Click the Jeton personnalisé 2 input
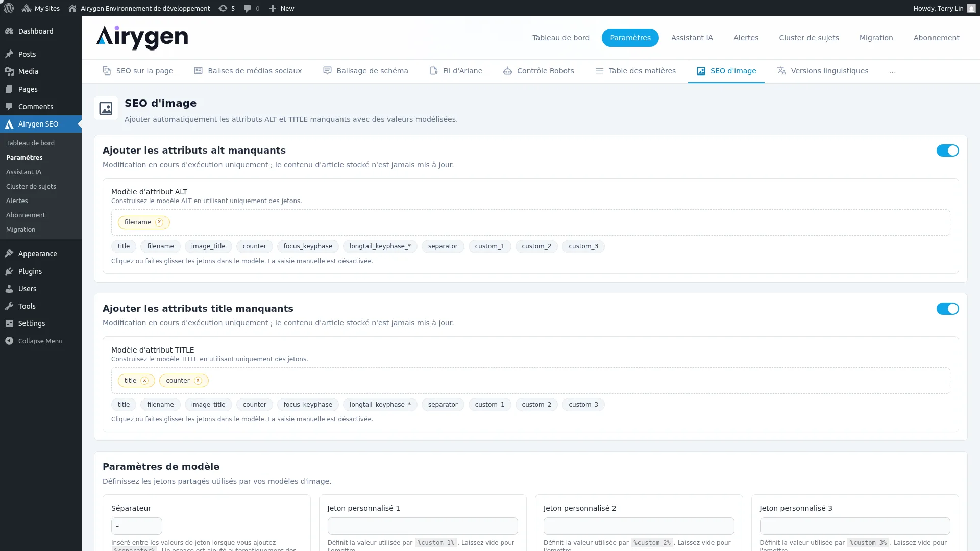This screenshot has height=551, width=980. click(639, 526)
